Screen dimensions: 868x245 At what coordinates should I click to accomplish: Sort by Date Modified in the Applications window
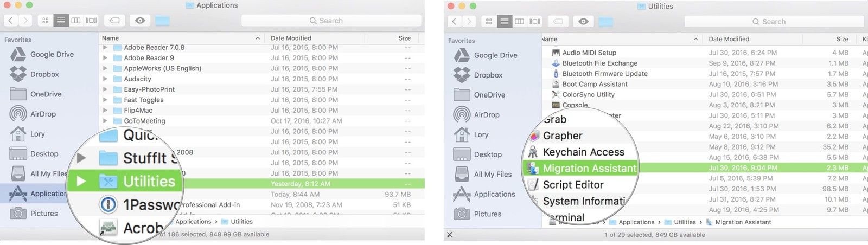[291, 38]
